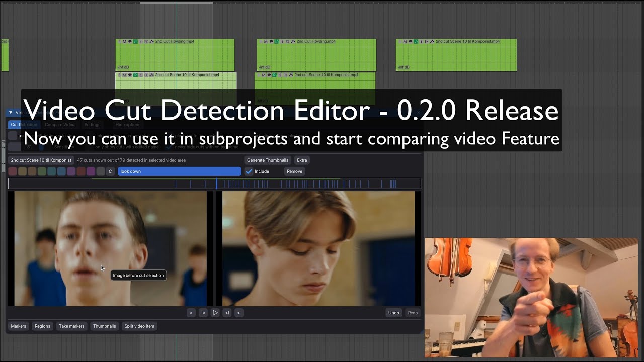
Task: Remove the selected look down cut
Action: (x=294, y=171)
